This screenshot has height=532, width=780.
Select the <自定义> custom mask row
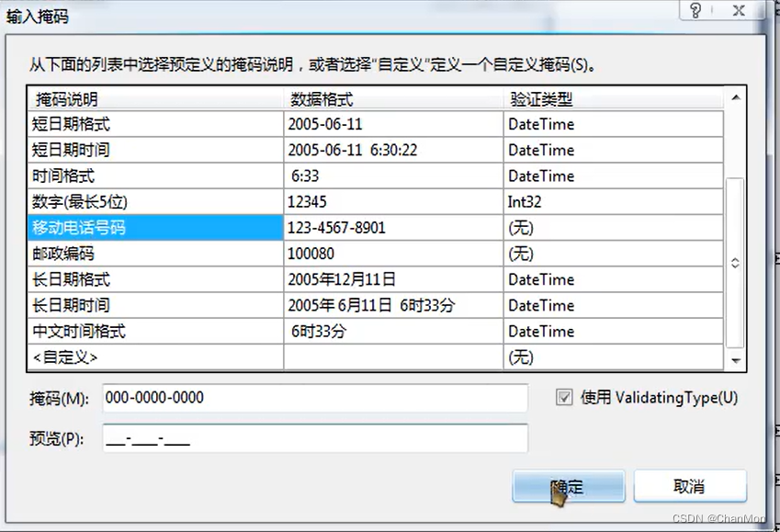(x=138, y=357)
